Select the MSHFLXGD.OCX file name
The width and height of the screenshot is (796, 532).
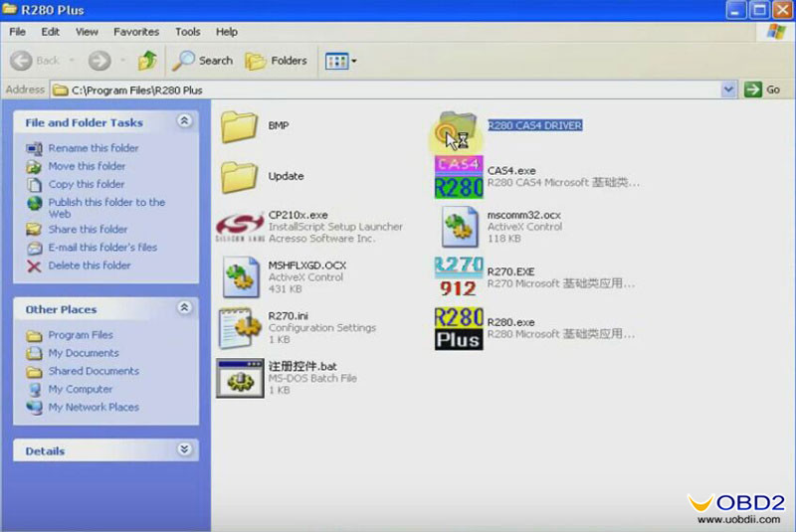[307, 266]
